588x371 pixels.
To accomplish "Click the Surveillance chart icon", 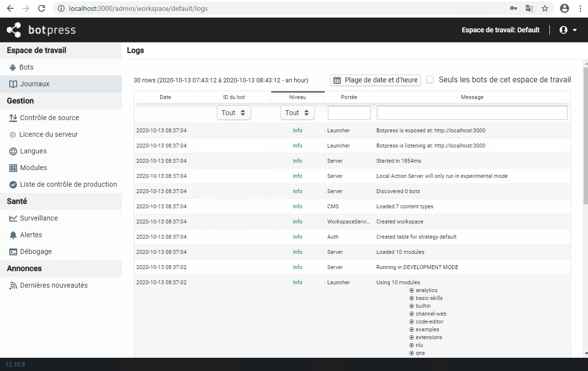I will (13, 218).
